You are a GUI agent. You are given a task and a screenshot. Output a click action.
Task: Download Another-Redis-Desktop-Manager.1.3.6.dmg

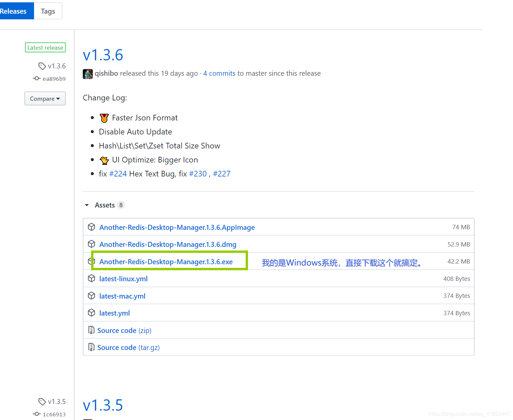coord(168,245)
